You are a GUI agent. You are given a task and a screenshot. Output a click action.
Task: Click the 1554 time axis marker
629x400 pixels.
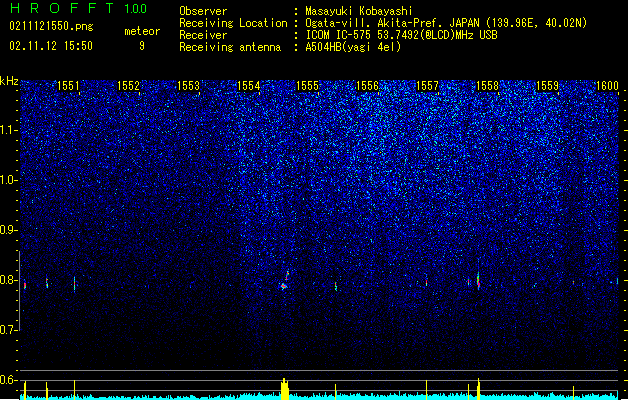coord(248,85)
